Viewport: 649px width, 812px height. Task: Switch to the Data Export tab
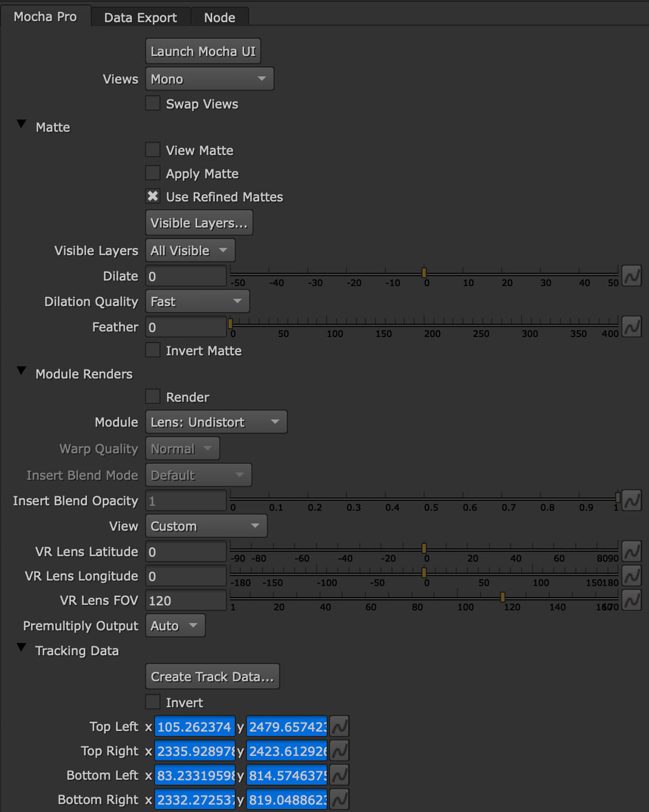pyautogui.click(x=141, y=17)
